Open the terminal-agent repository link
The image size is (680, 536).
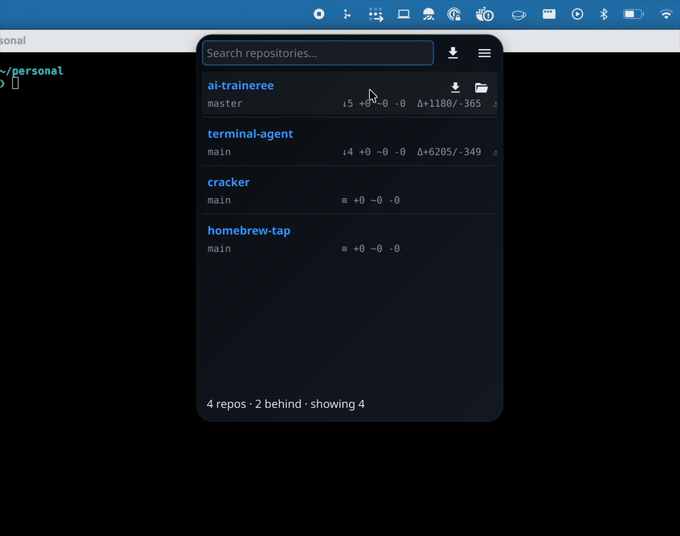pos(250,134)
